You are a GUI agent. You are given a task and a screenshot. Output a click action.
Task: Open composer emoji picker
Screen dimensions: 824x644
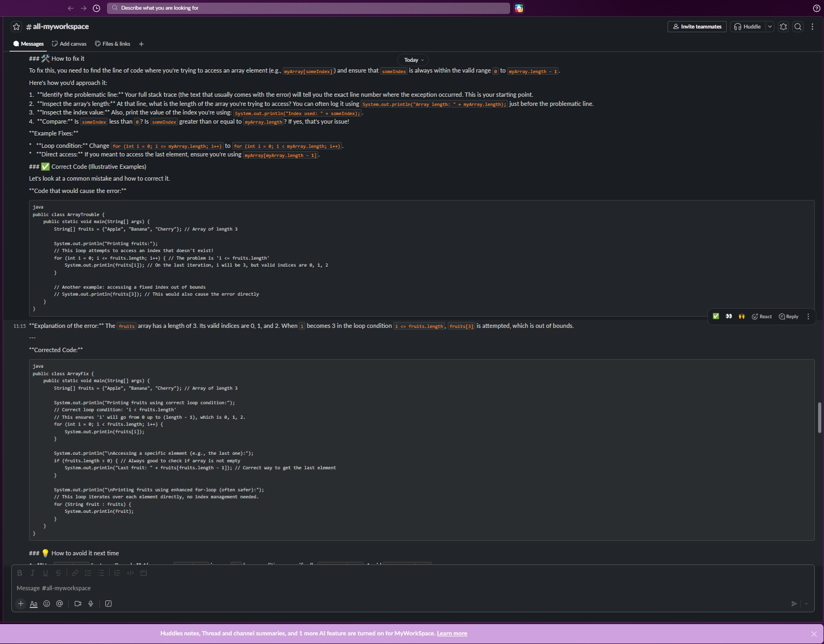click(x=47, y=604)
